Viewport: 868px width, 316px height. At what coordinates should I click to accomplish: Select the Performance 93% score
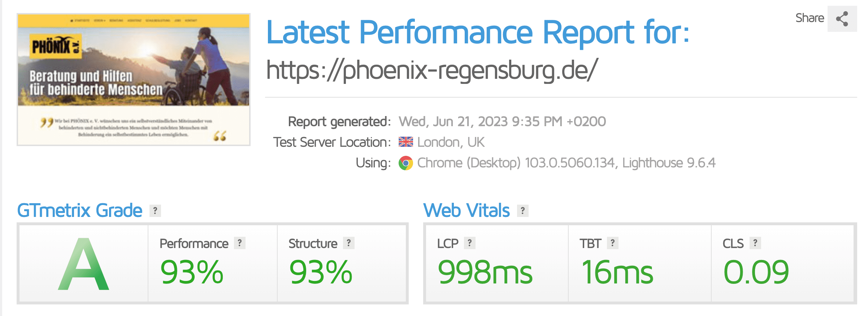click(192, 272)
